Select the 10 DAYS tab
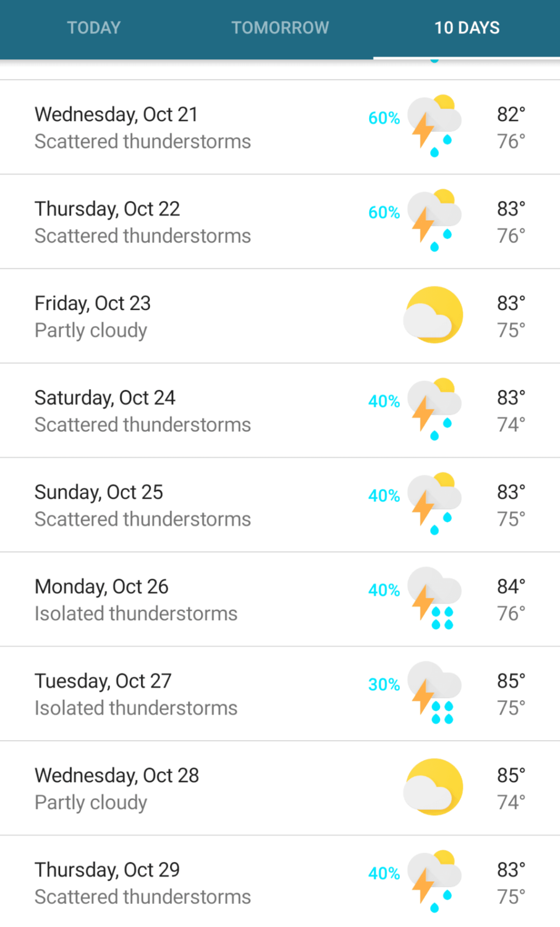 pyautogui.click(x=467, y=28)
